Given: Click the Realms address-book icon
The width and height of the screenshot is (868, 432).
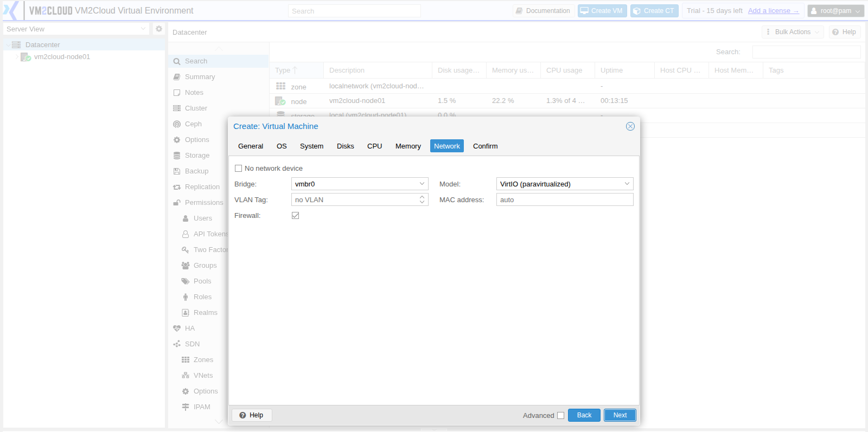Looking at the screenshot, I should point(186,313).
